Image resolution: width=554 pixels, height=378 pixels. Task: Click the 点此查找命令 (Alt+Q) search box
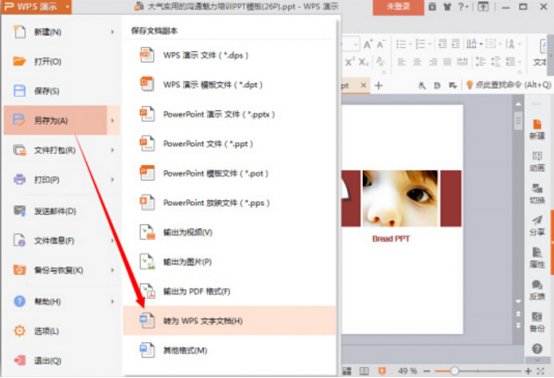[x=508, y=85]
